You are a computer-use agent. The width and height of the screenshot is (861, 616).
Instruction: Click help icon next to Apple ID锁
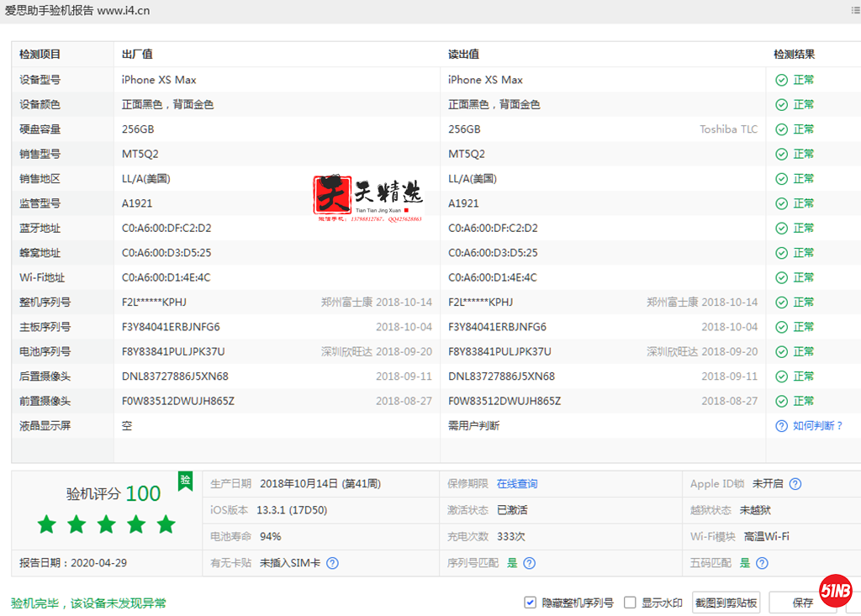coord(795,483)
